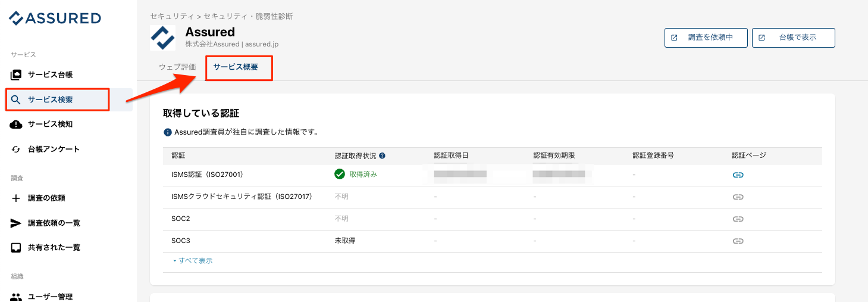This screenshot has height=302, width=868.
Task: Click the サービス検知 cloud icon
Action: pyautogui.click(x=16, y=124)
